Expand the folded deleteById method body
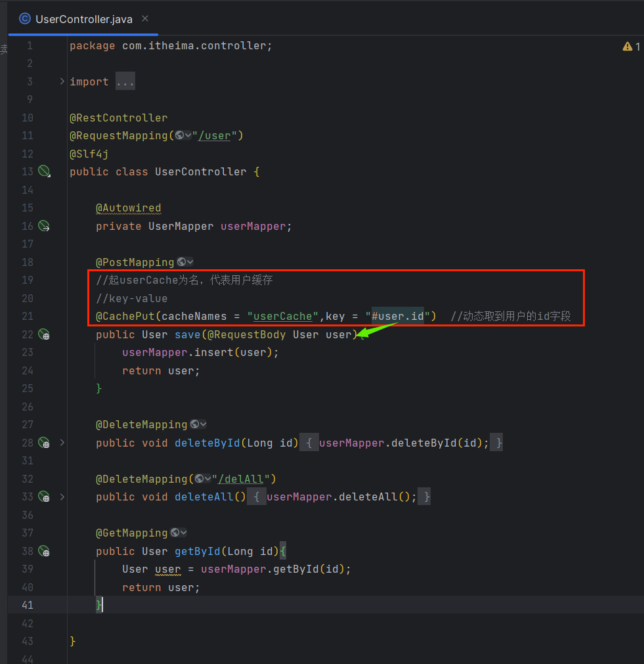 pyautogui.click(x=62, y=443)
